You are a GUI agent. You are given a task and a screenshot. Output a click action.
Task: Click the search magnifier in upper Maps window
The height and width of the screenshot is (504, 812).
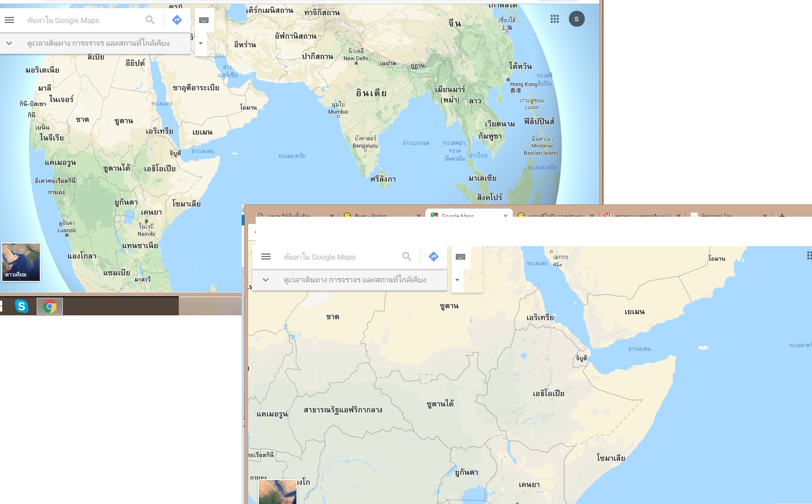coord(150,20)
